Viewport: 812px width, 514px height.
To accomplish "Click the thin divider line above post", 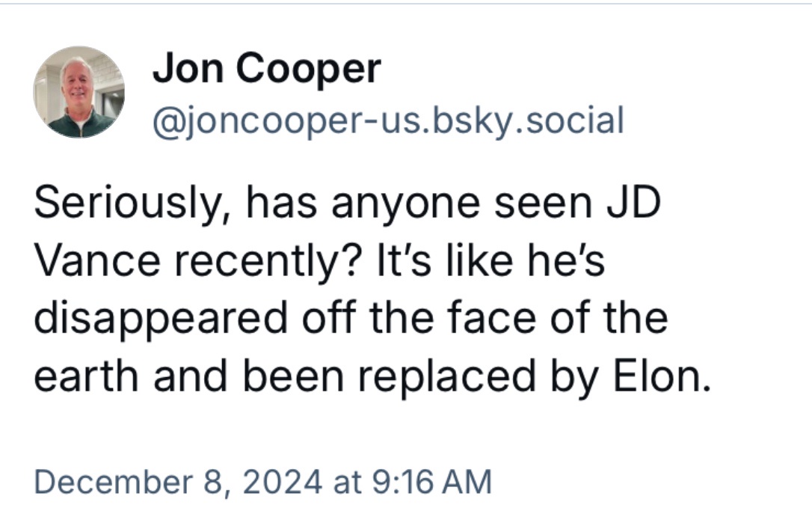I will [406, 4].
